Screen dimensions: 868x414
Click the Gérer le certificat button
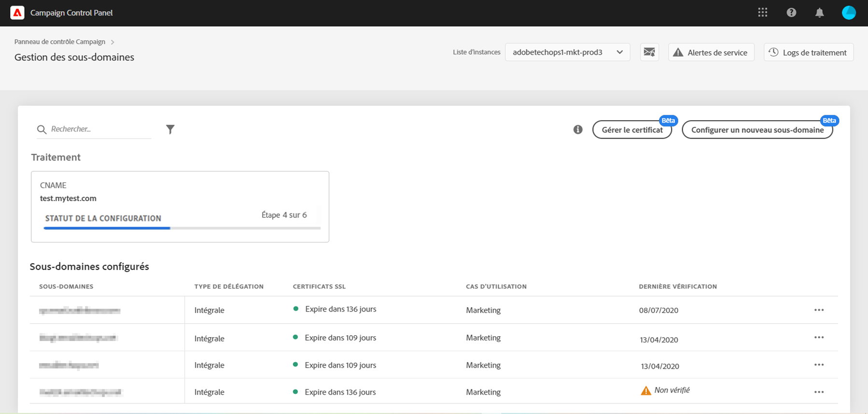(x=632, y=130)
